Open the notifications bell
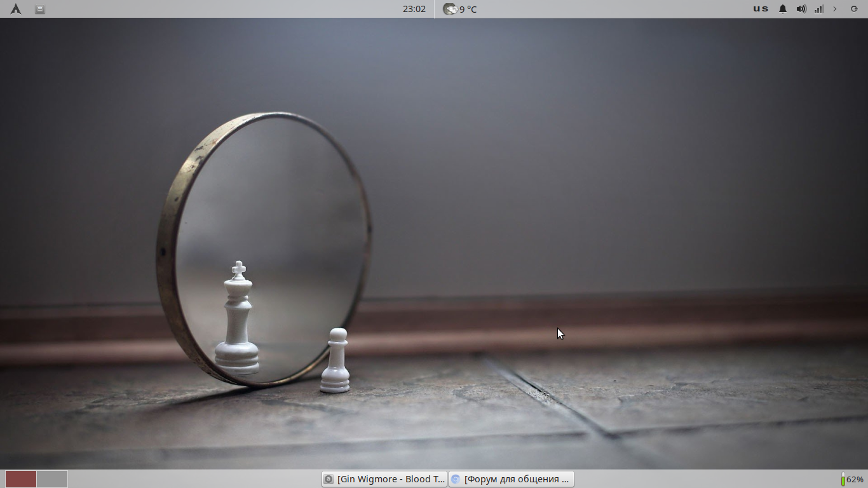This screenshot has width=868, height=488. pyautogui.click(x=783, y=9)
